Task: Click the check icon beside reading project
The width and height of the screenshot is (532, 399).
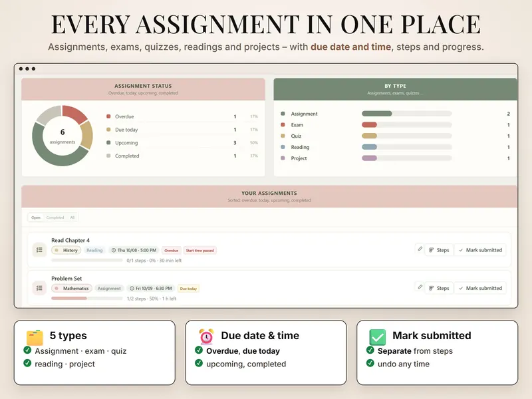Action: 27,363
